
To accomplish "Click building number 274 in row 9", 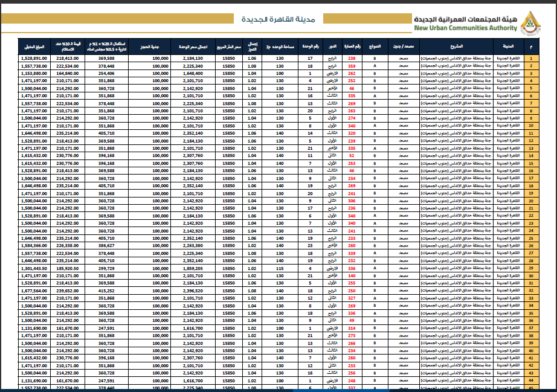I will [x=352, y=118].
